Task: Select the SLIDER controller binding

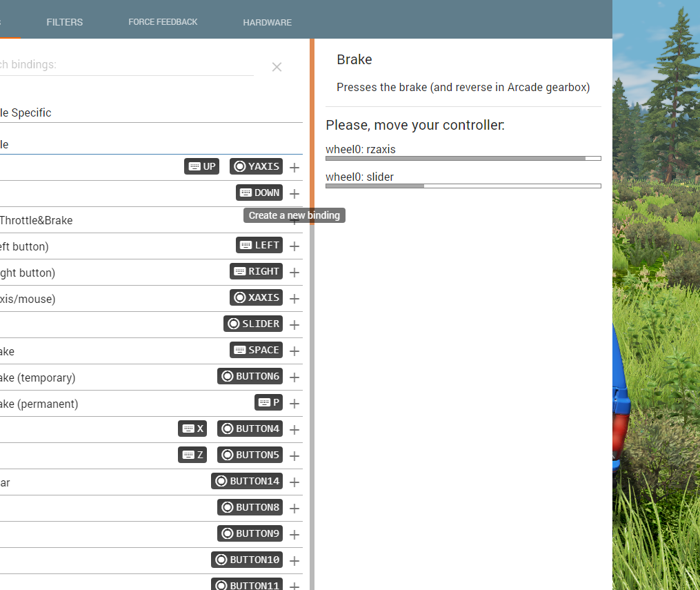Action: [253, 324]
